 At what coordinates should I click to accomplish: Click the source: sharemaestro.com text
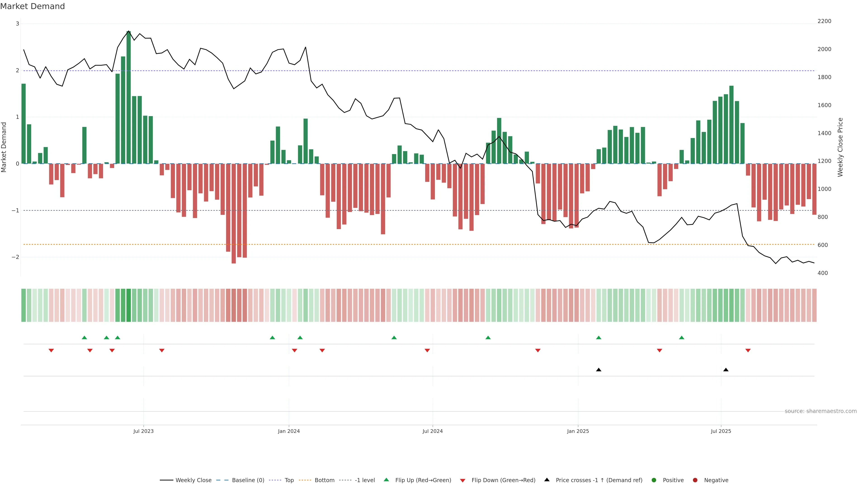[x=821, y=411]
